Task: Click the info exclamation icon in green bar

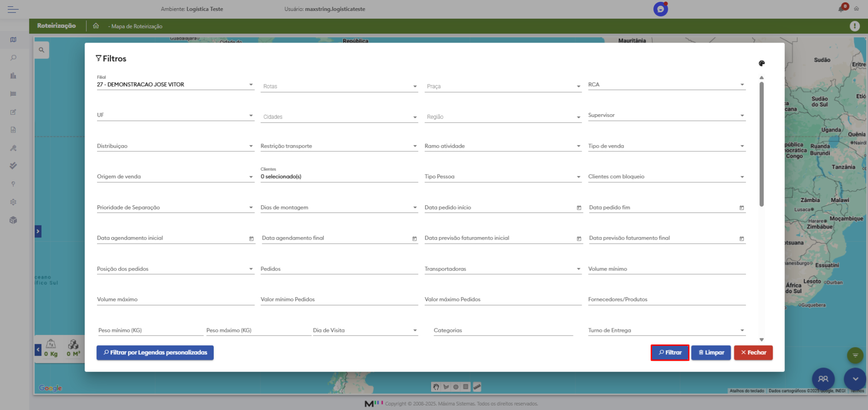Action: click(x=854, y=26)
